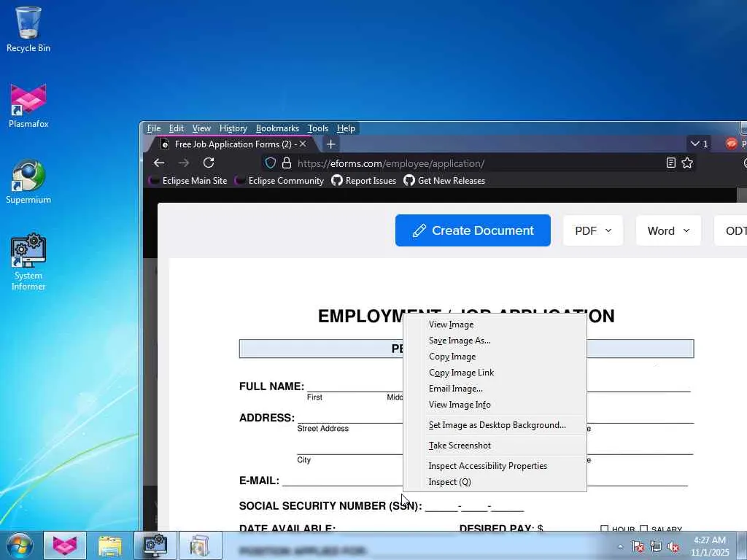The image size is (747, 560).
Task: Open the Help menu
Action: (346, 128)
